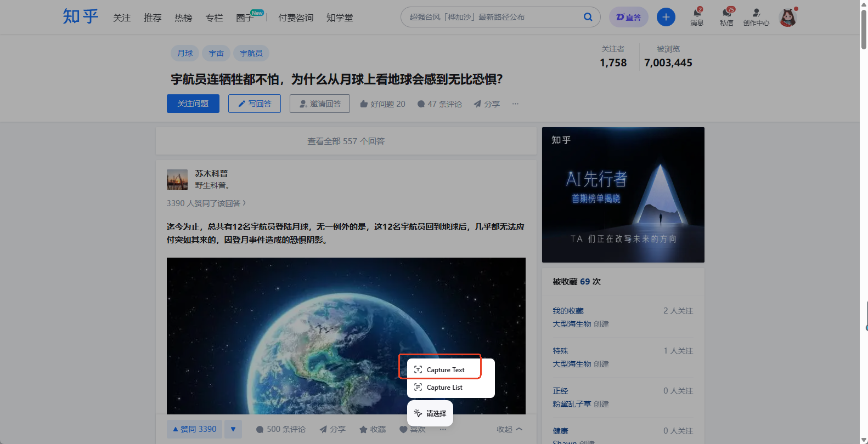Click the 宇航员 topic tag

[x=251, y=53]
